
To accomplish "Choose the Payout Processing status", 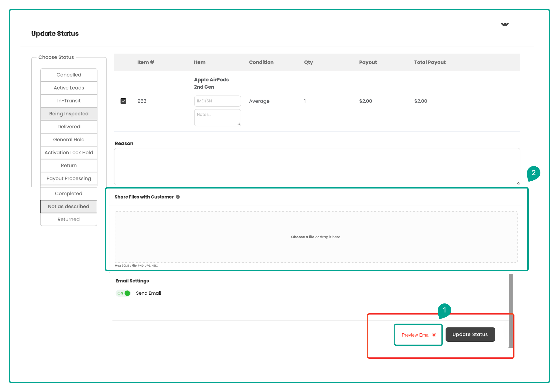I will (69, 179).
